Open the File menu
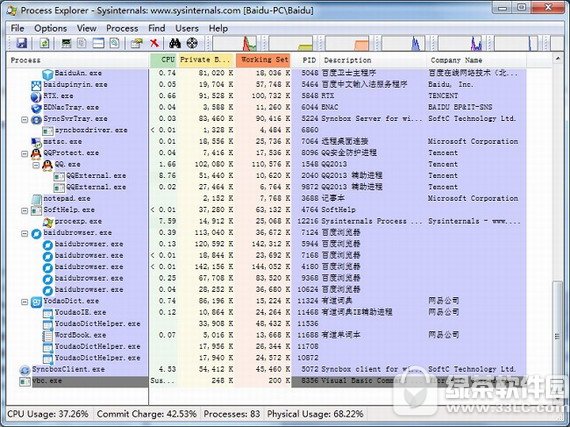This screenshot has width=570, height=427. [x=17, y=28]
